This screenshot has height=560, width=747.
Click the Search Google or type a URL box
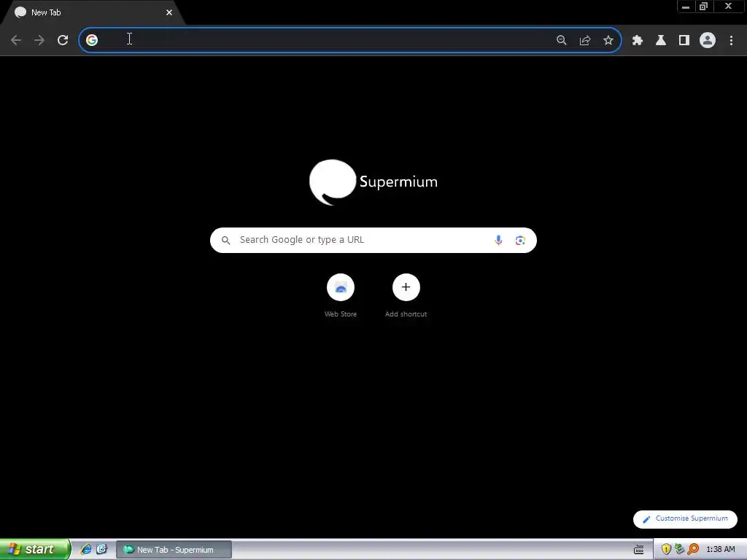tap(373, 240)
